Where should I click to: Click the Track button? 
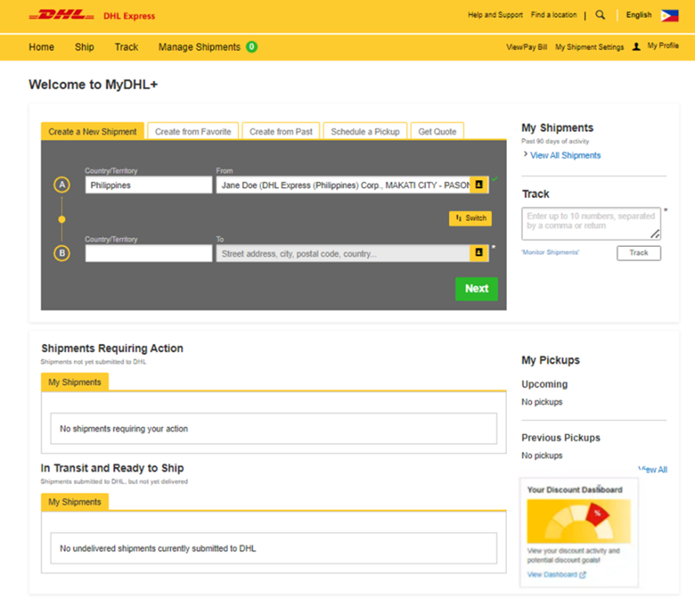[x=639, y=253]
